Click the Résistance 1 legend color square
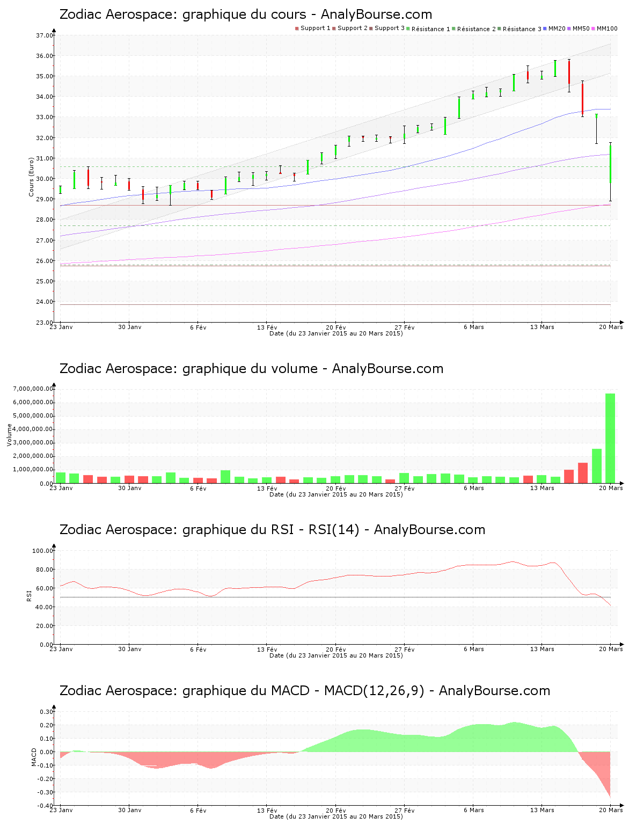This screenshot has width=644, height=832. 408,28
